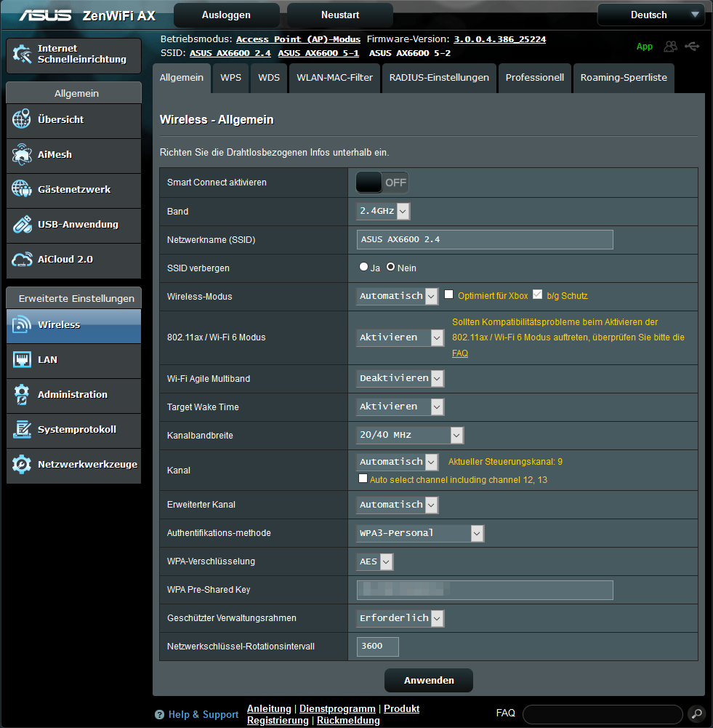Screen dimensions: 713x728
Task: Click the WPA Pre-Shared Key field
Action: (485, 590)
